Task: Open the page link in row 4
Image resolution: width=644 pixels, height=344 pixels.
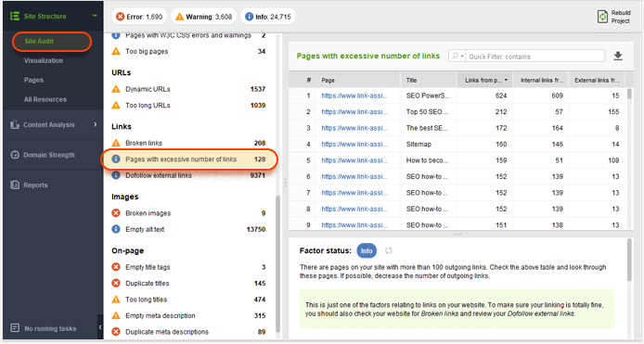Action: [x=354, y=144]
